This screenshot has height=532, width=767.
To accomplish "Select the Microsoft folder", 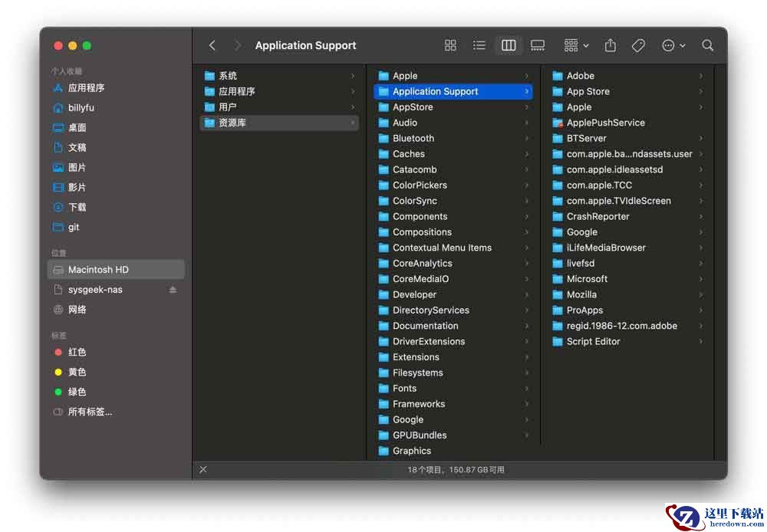I will 627,279.
